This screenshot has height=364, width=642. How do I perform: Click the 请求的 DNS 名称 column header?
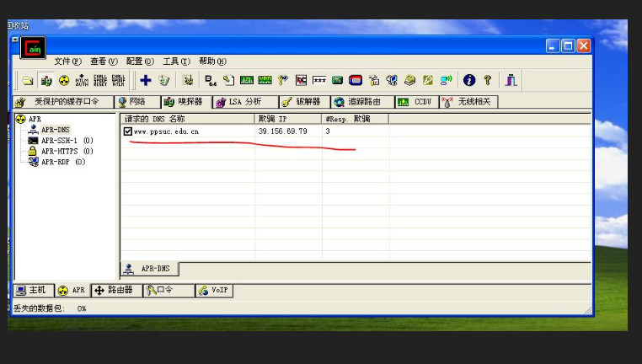click(x=188, y=119)
